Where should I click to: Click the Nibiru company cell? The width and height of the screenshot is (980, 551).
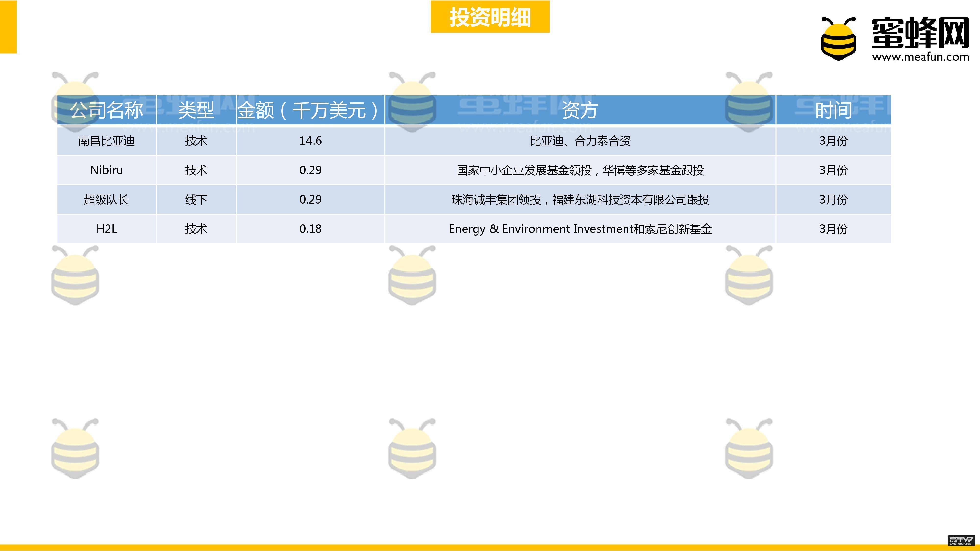point(107,170)
